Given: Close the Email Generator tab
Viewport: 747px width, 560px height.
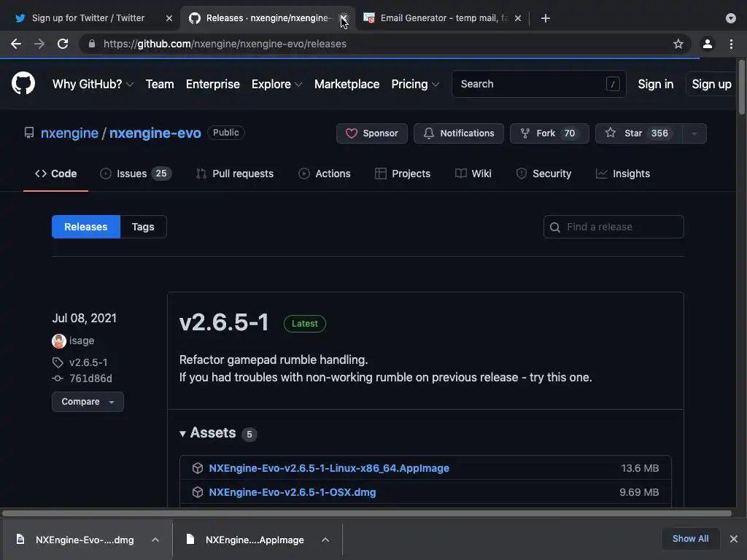Looking at the screenshot, I should pos(518,18).
